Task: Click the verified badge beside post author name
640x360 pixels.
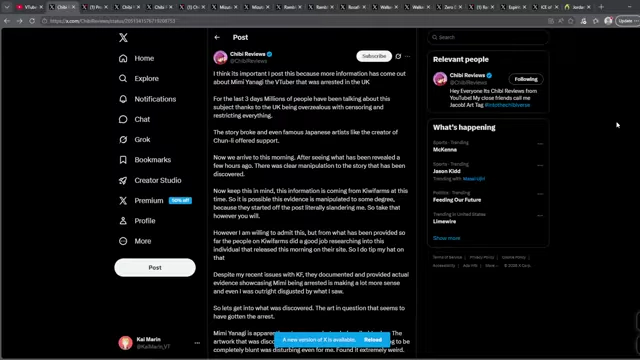Action: (270, 54)
